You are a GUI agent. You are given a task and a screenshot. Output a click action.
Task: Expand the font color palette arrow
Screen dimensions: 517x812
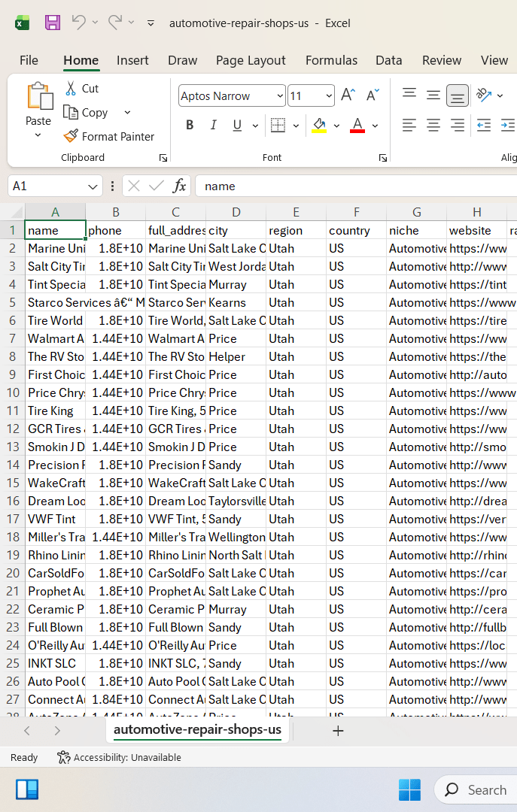(375, 126)
